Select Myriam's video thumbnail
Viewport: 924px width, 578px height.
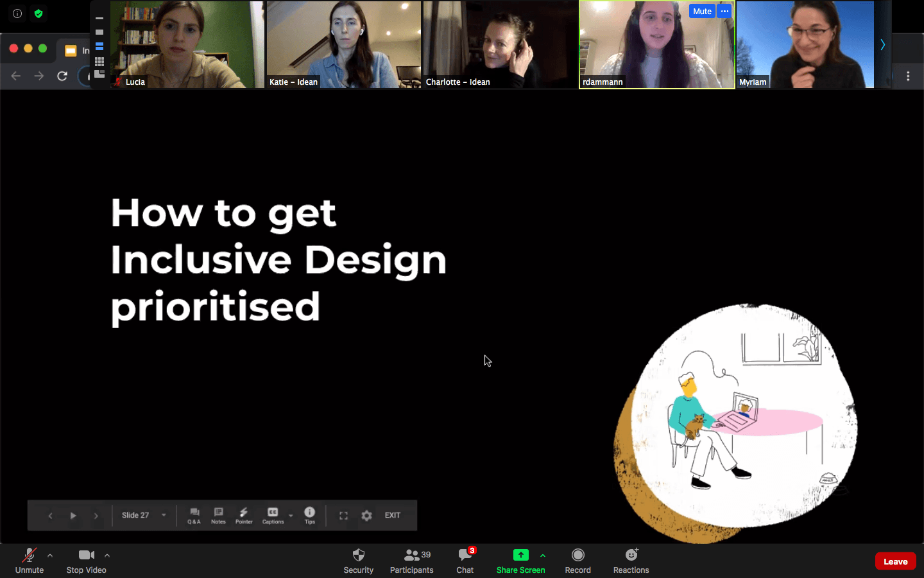(x=805, y=44)
